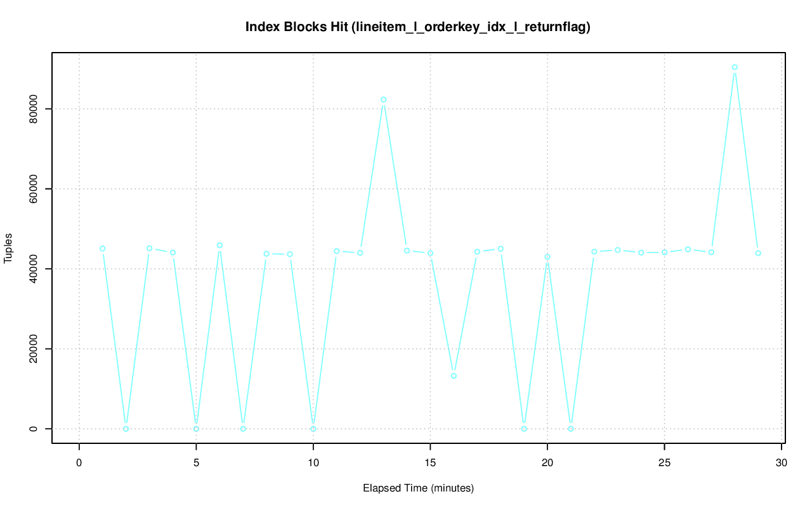Click the zero-value point at minute 19
812x508 pixels.
tap(524, 429)
